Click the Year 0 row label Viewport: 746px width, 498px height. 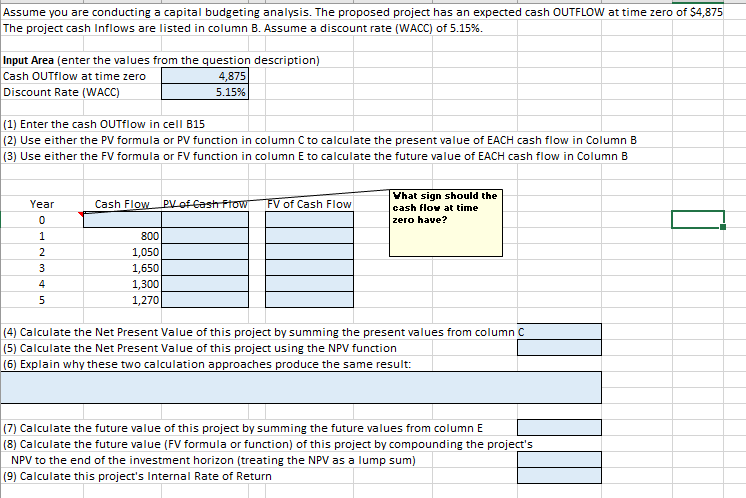point(42,220)
